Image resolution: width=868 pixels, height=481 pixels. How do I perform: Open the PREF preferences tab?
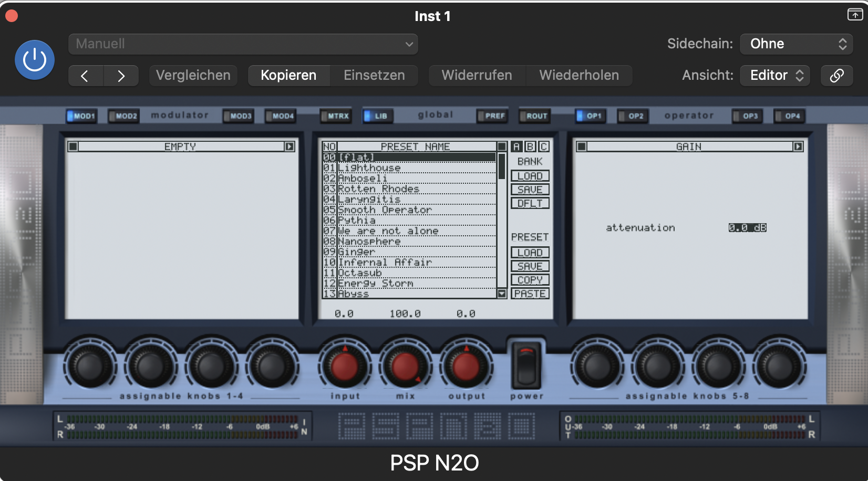[x=492, y=116]
